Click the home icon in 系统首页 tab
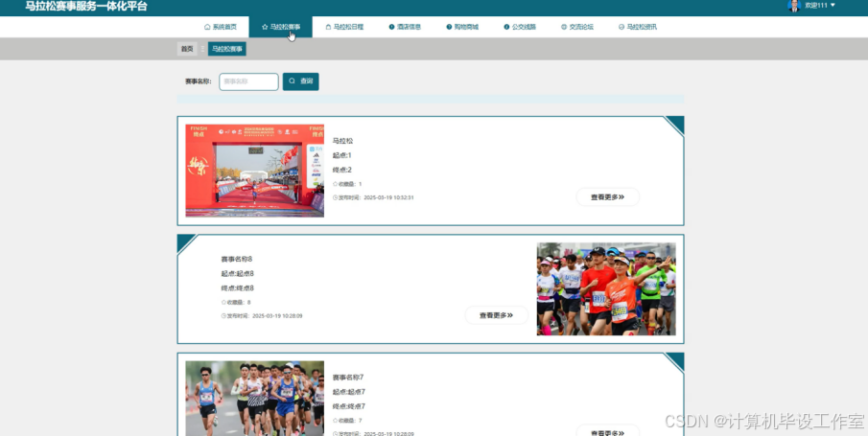This screenshot has height=436, width=868. (x=207, y=27)
